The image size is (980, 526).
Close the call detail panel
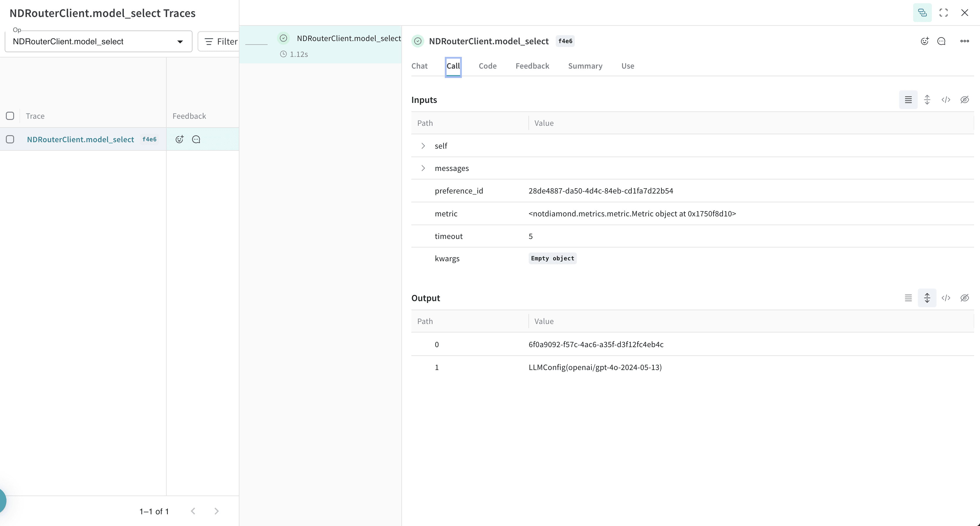[x=964, y=13]
